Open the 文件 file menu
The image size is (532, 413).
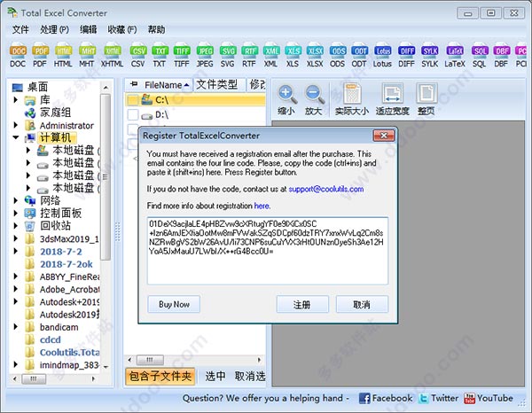click(x=20, y=29)
